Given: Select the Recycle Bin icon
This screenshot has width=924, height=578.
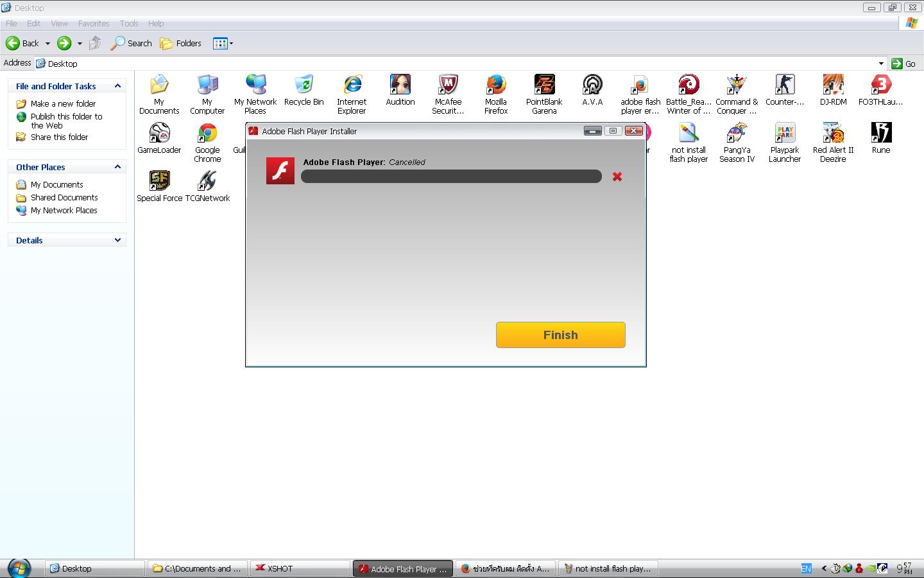Looking at the screenshot, I should pos(304,91).
